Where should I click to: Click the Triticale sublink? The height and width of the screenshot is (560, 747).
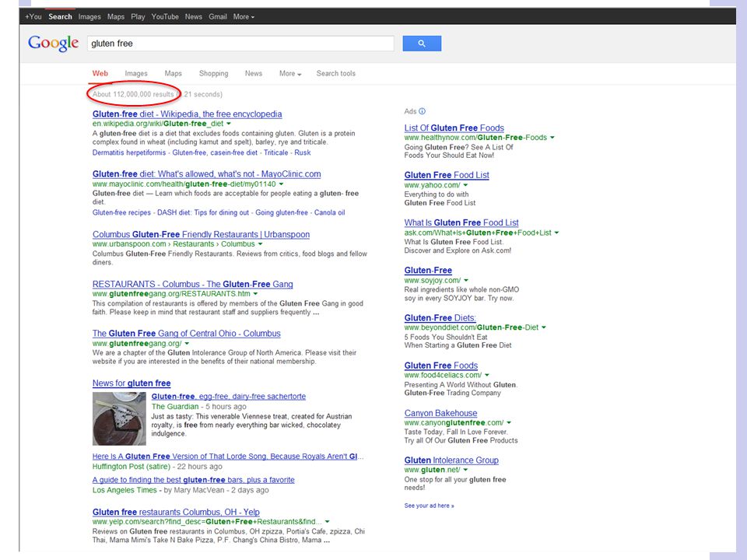tap(275, 153)
